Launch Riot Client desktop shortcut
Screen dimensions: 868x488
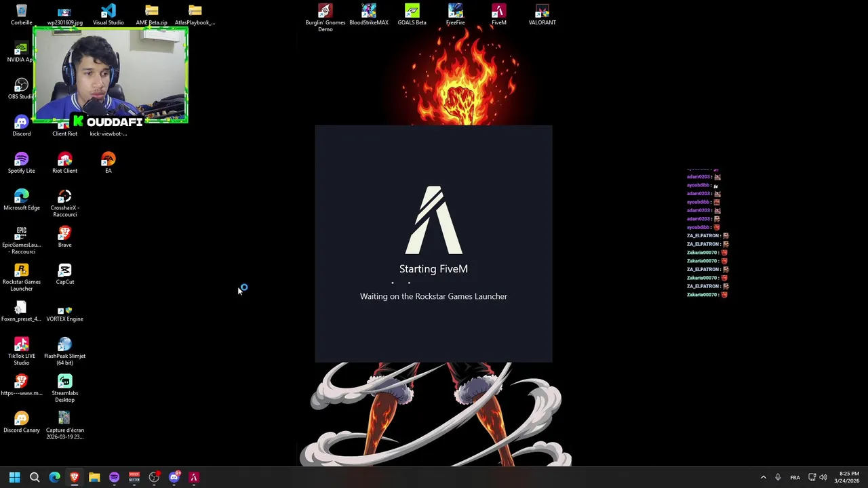(64, 163)
